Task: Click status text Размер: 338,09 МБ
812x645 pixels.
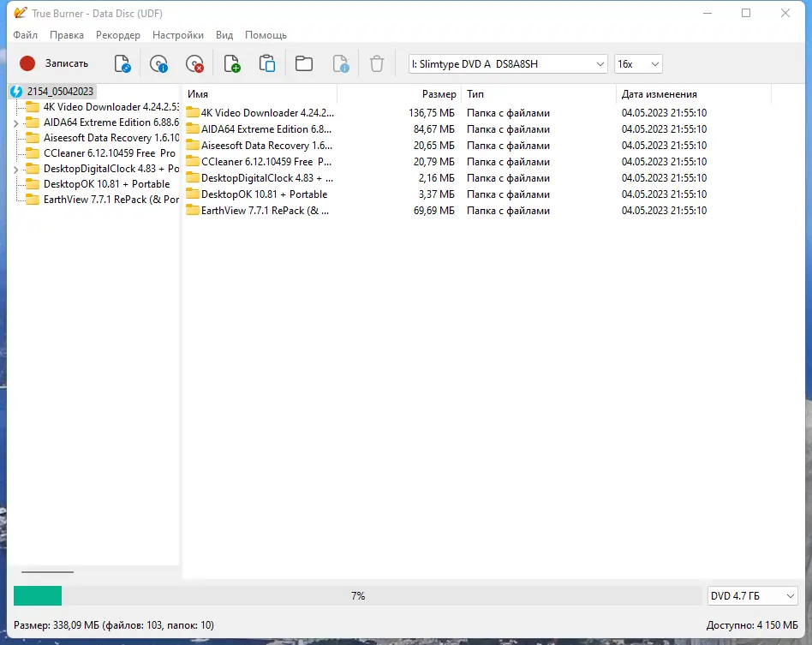Action: click(56, 625)
